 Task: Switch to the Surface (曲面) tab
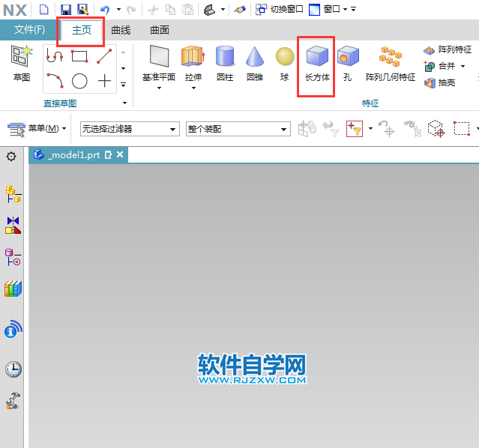click(160, 30)
